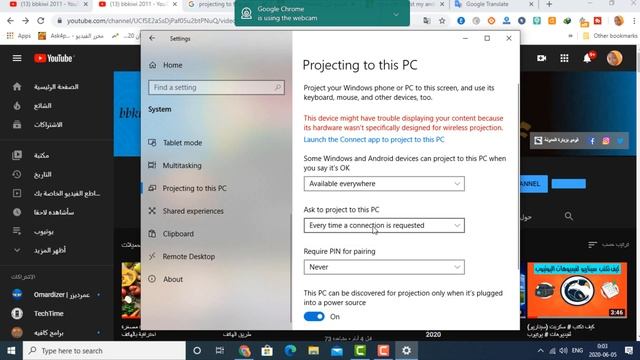Expand the Available everywhere dropdown

point(384,184)
